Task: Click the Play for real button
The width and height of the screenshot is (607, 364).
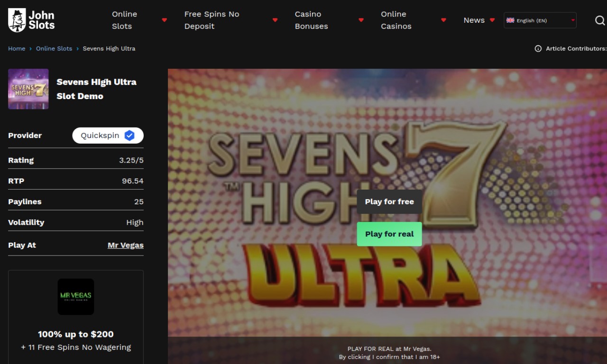Action: (389, 234)
